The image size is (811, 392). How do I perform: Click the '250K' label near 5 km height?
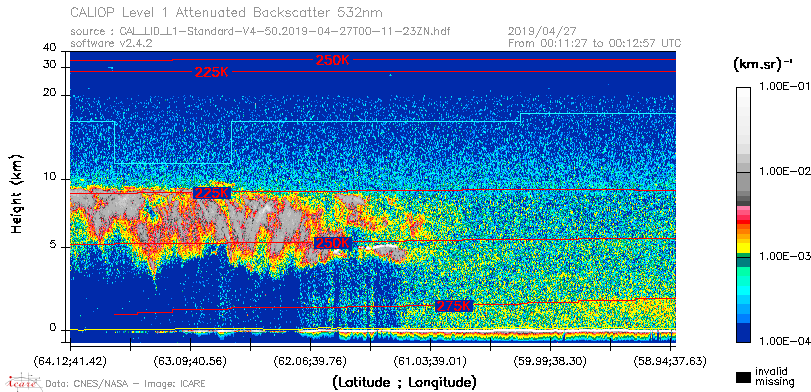(x=332, y=243)
